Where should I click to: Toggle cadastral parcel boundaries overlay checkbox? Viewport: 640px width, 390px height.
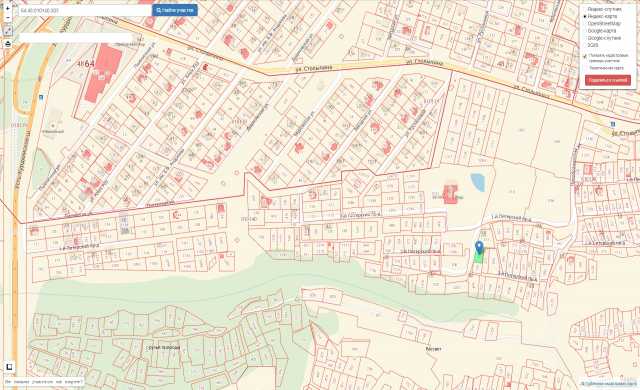click(585, 57)
